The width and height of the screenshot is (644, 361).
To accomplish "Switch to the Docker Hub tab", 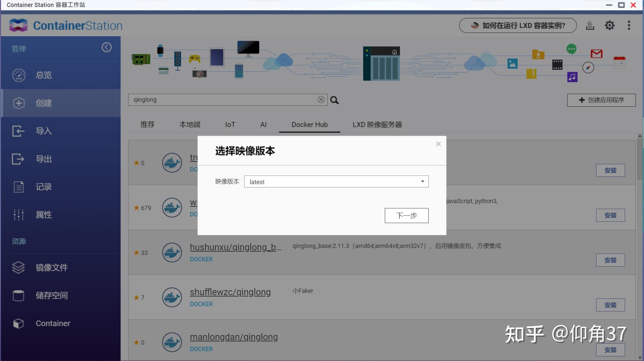I will click(309, 124).
